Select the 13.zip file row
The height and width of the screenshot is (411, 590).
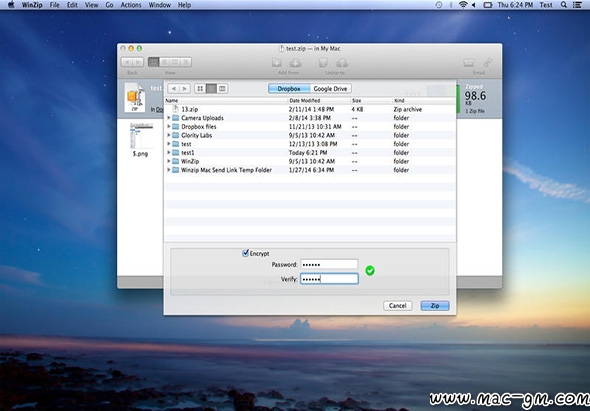310,109
